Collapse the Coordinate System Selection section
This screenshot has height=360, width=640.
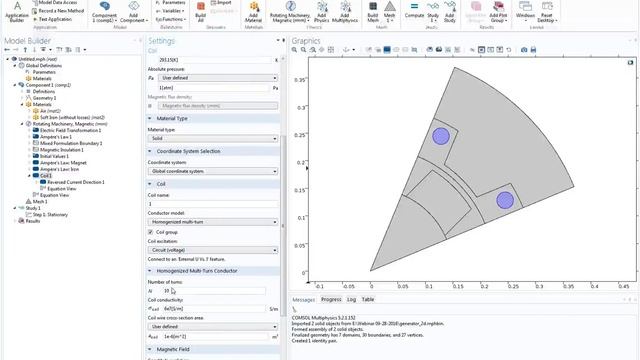[149, 151]
